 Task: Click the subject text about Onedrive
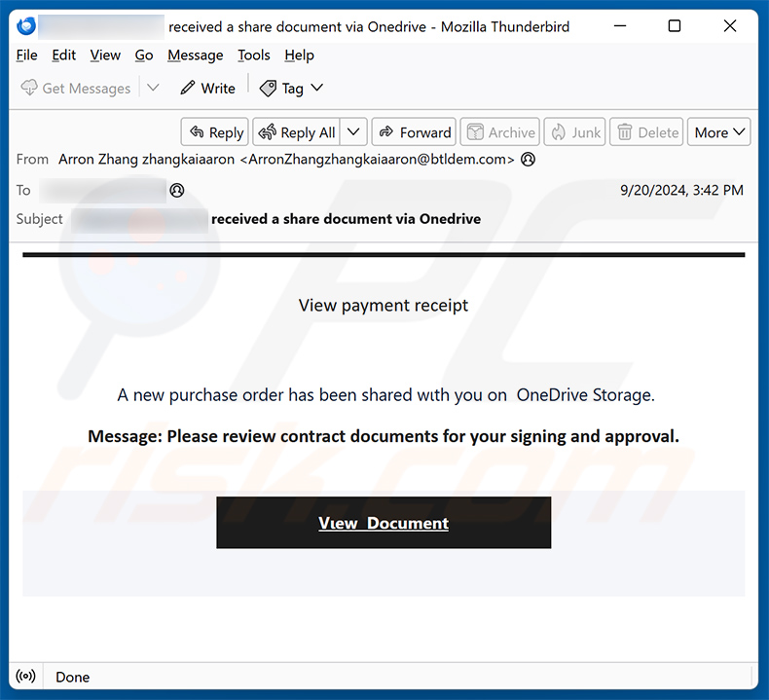click(x=346, y=219)
